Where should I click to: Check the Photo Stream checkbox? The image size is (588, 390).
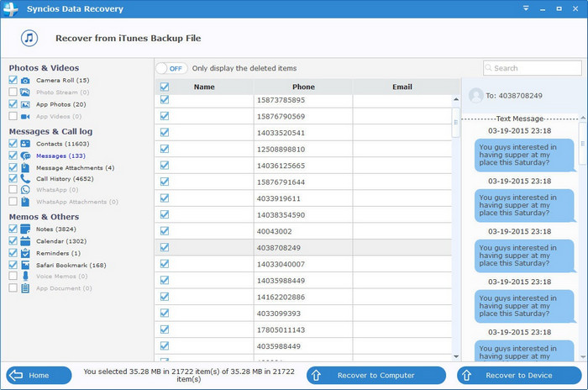(13, 92)
